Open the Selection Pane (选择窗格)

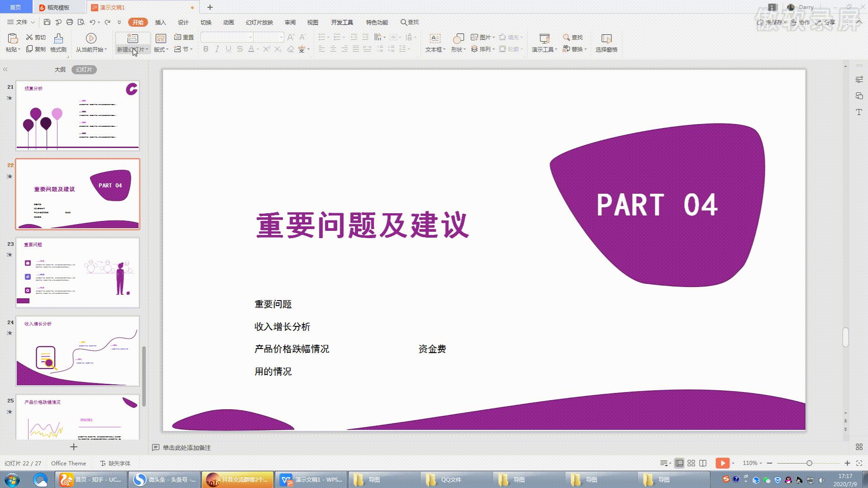pos(606,43)
